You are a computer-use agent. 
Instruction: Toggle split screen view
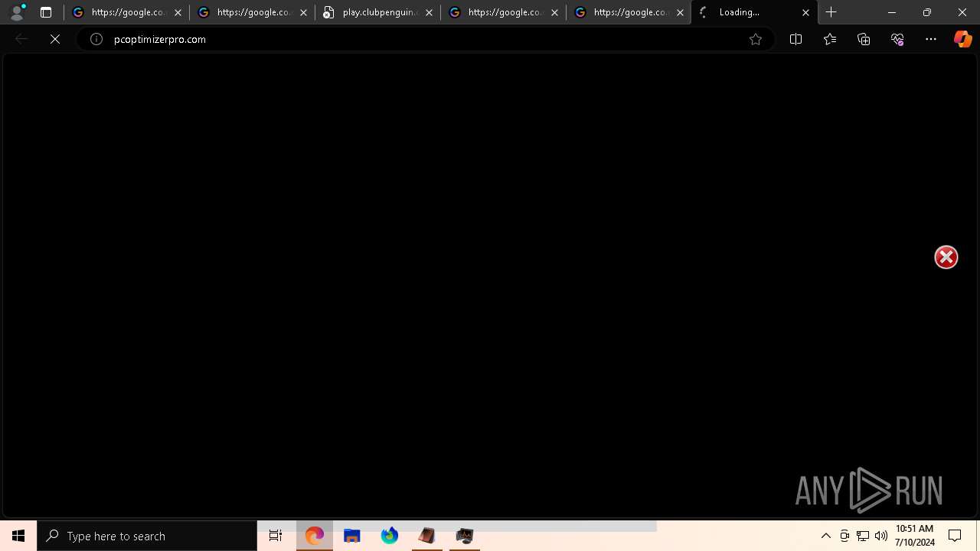pos(795,39)
